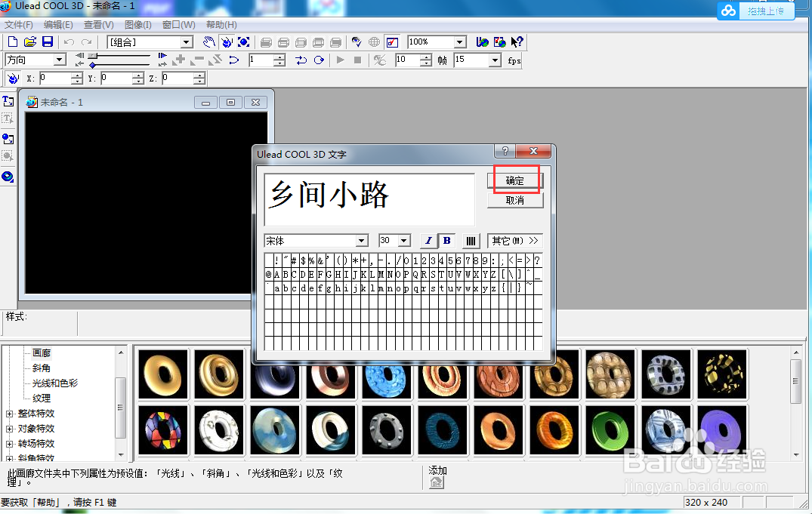The width and height of the screenshot is (812, 514).
Task: Open the font size 30 dropdown
Action: (x=404, y=241)
